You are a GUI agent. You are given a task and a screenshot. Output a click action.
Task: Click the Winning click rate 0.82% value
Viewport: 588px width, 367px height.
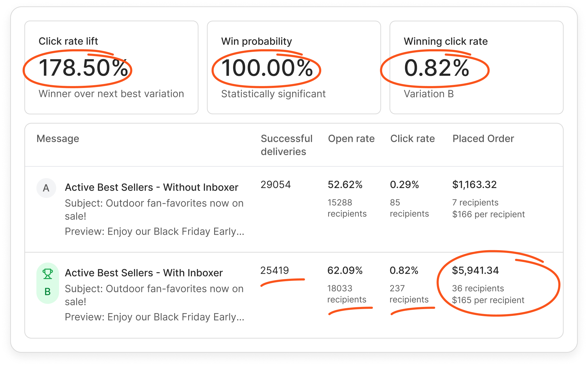[436, 68]
